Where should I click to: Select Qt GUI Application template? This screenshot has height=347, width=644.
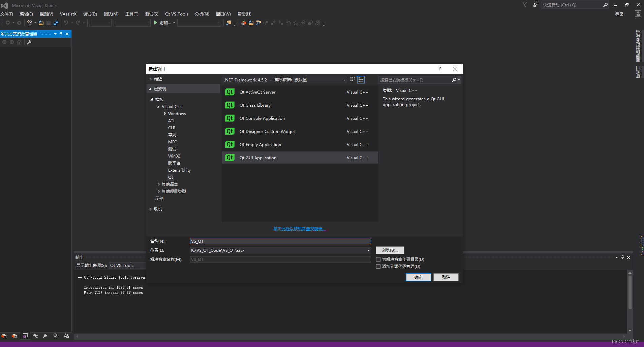(x=300, y=158)
